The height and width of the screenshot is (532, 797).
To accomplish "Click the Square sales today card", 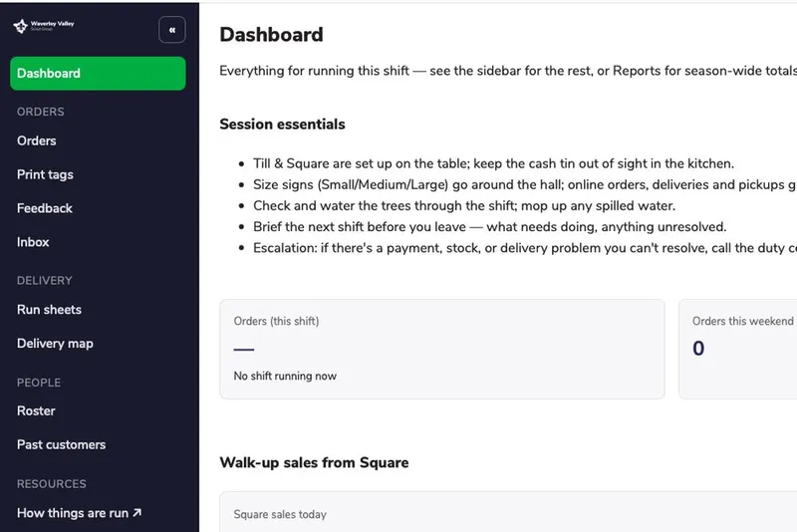I will click(x=508, y=512).
